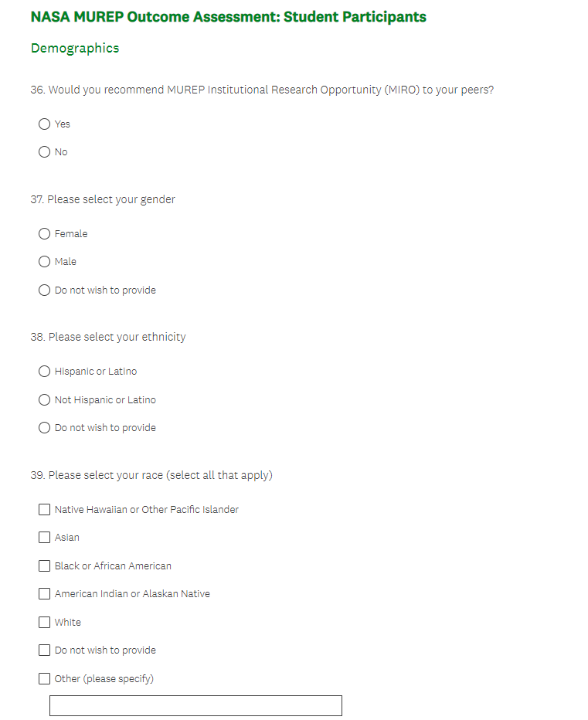Screen dimensions: 588x720
Task: Click question 36 MIRO recommendation text
Action: click(262, 90)
